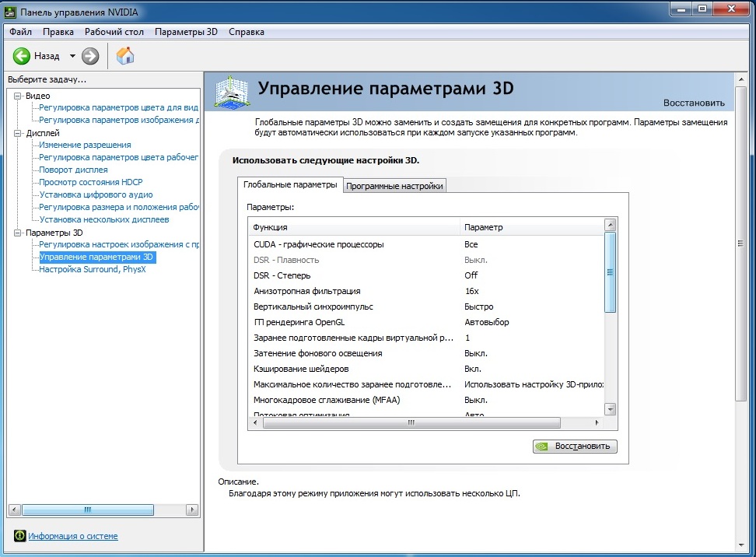
Task: Select the Кэширование шейдеров row
Action: pyautogui.click(x=426, y=369)
